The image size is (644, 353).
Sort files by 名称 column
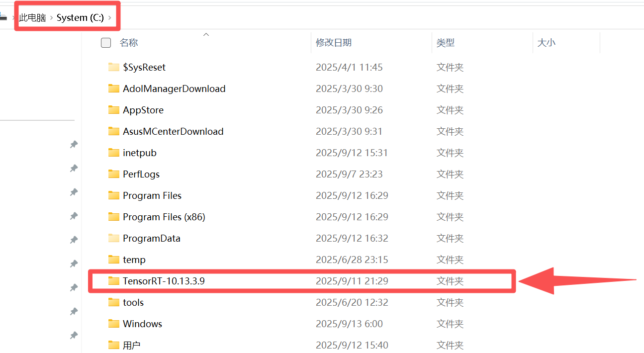tap(129, 43)
